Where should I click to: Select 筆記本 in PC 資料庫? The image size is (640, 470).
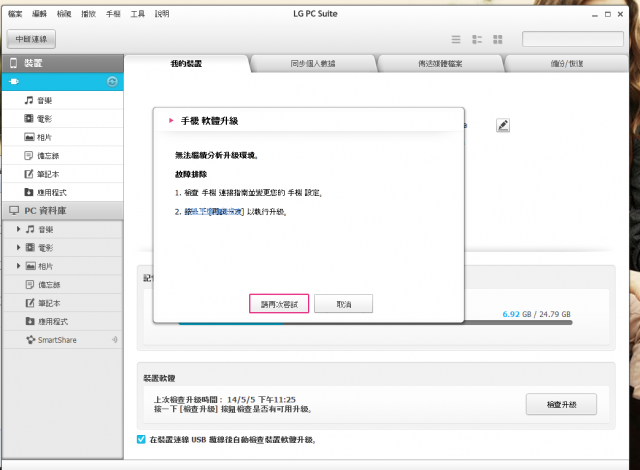[62, 303]
